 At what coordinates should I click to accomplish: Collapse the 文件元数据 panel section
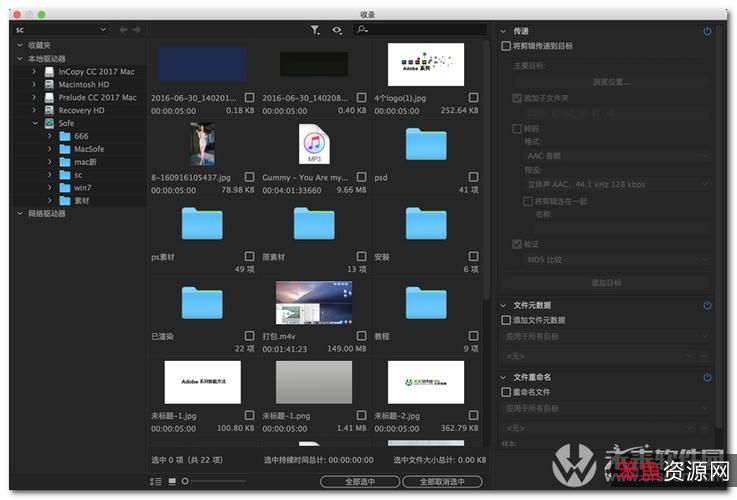[503, 305]
